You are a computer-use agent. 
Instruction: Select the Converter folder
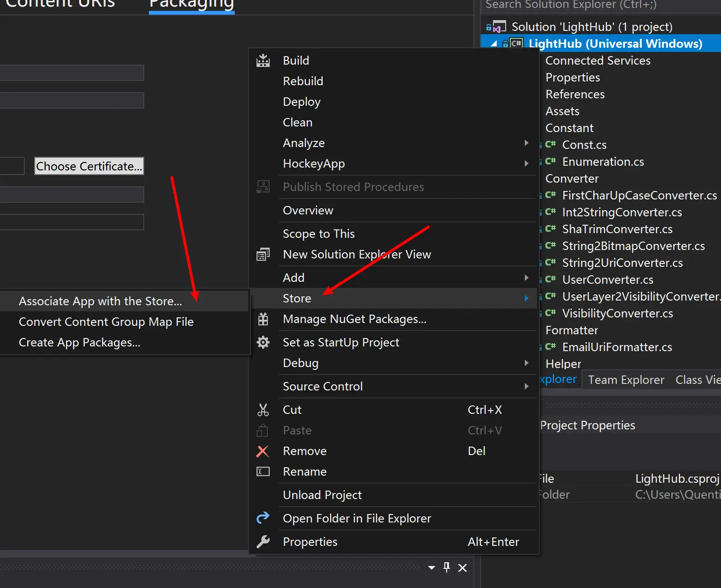[572, 178]
